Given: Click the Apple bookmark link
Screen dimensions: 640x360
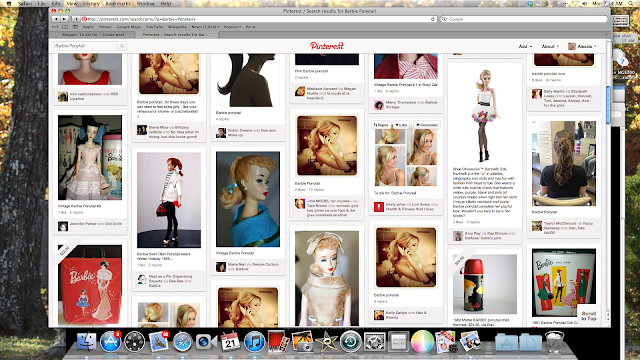Looking at the screenshot, I should [x=88, y=27].
